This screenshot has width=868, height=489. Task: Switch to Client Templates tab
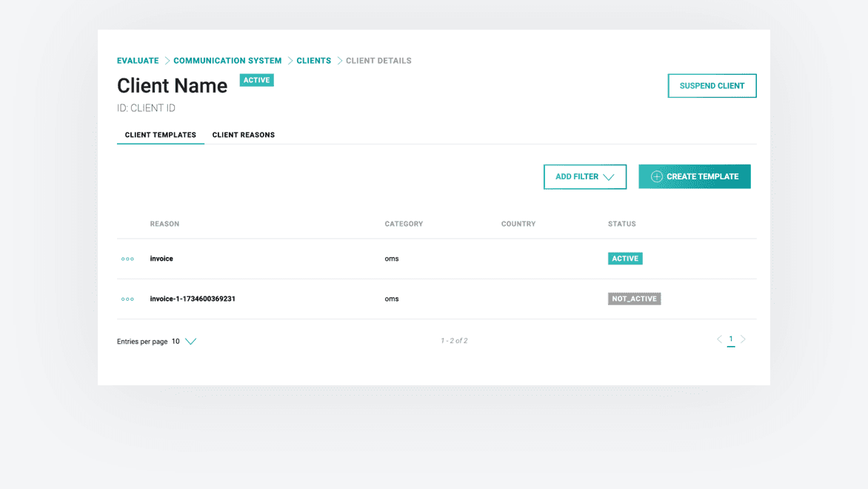[160, 135]
